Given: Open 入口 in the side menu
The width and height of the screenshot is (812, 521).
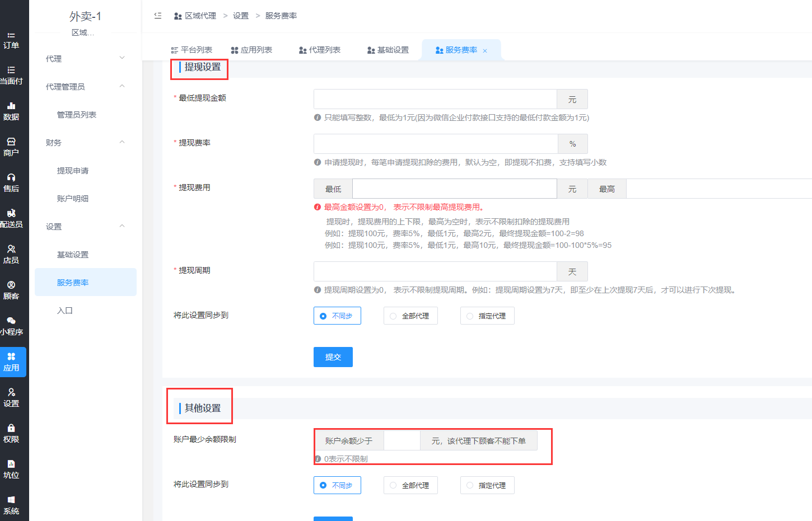Looking at the screenshot, I should (x=86, y=310).
